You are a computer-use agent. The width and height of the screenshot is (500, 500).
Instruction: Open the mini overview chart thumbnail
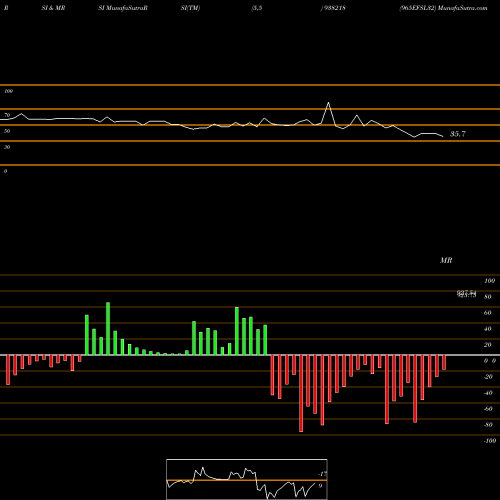click(x=247, y=479)
